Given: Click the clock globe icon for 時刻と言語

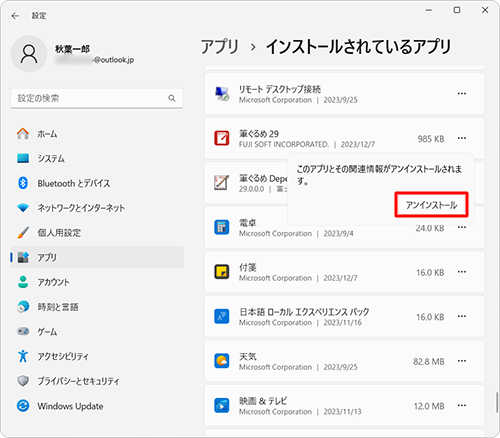Looking at the screenshot, I should click(x=23, y=306).
